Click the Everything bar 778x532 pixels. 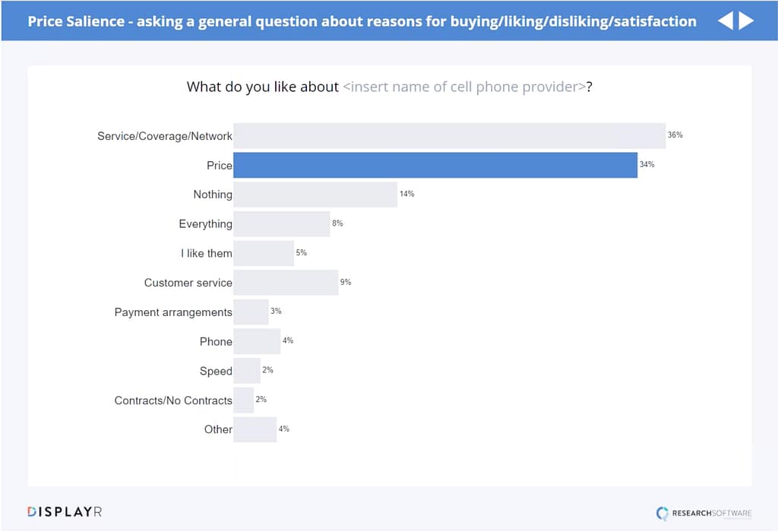(281, 224)
